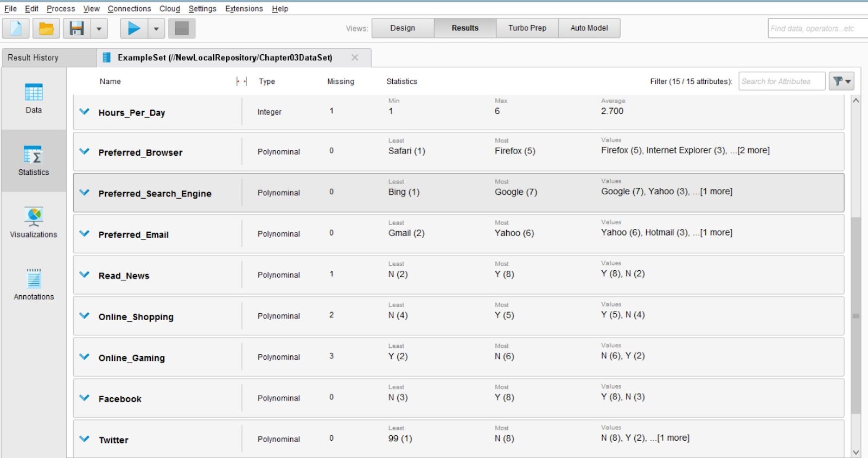
Task: Click the Missing column header
Action: coord(341,81)
